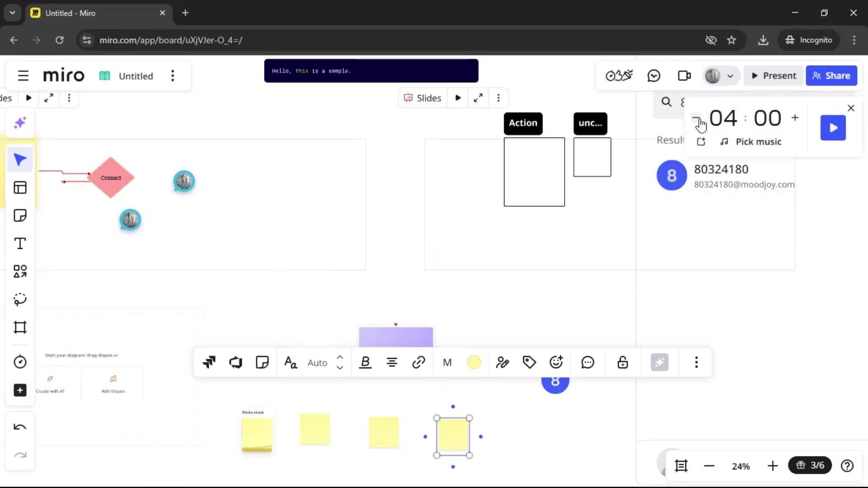Toggle bold formatting on sticky note

[x=365, y=362]
